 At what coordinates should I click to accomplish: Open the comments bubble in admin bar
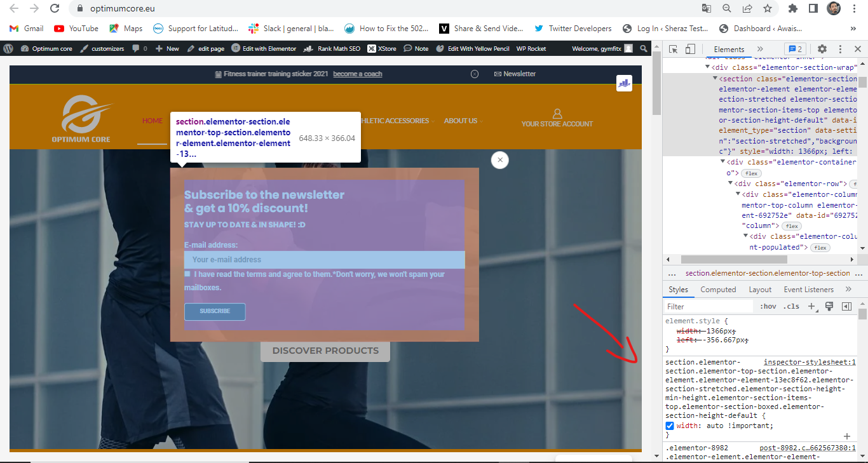[139, 48]
